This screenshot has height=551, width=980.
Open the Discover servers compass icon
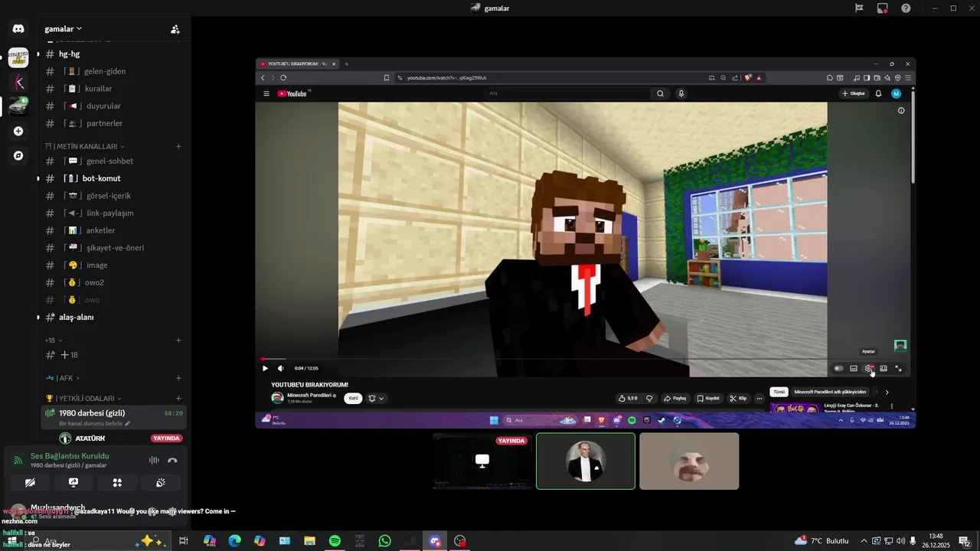[18, 155]
